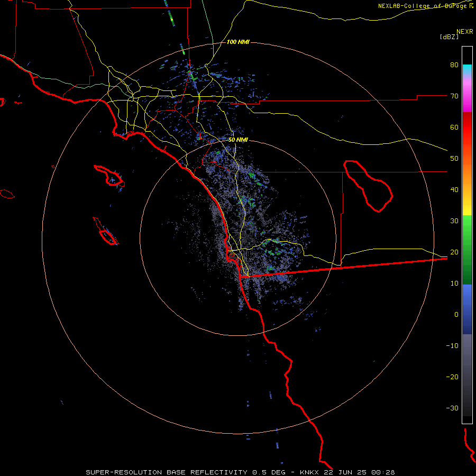Click the positive 10 value on the dBZ scale
The width and height of the screenshot is (476, 476).
[454, 283]
